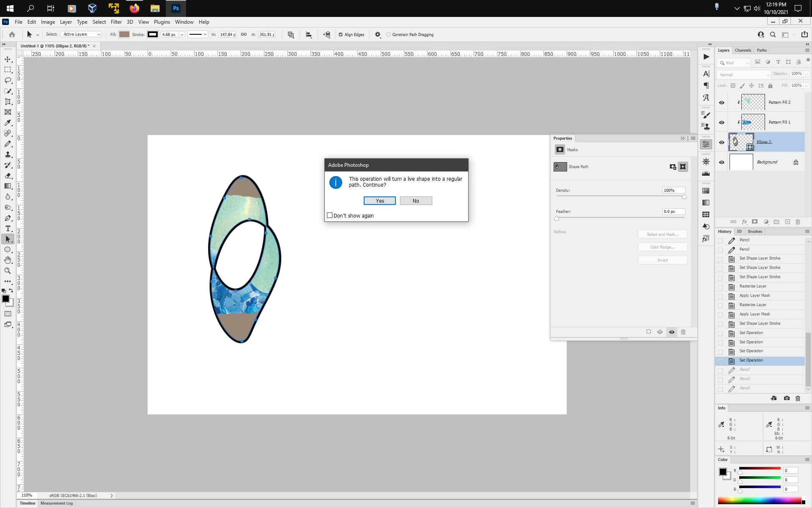Select the Type tool

[x=8, y=229]
